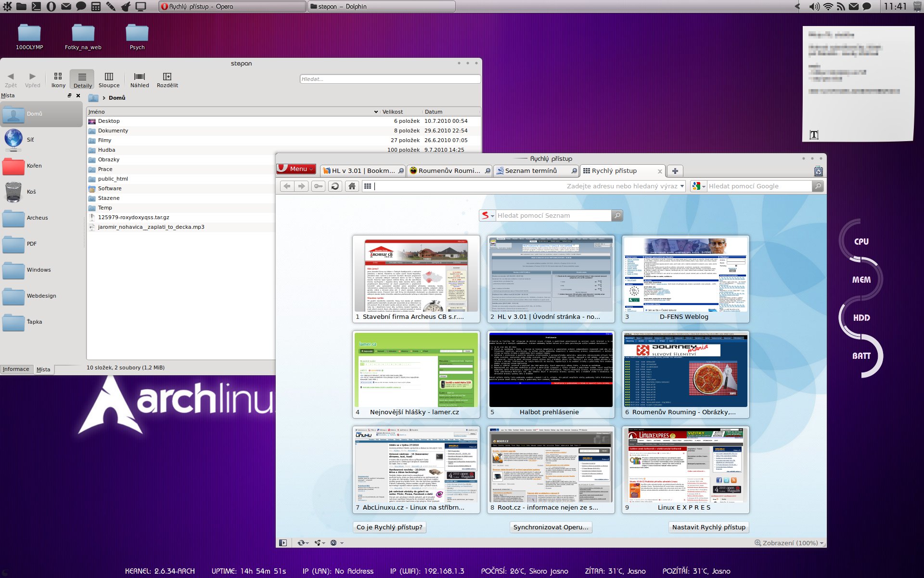The height and width of the screenshot is (578, 924).
Task: Open the Seznam search engine dropdown
Action: coord(488,216)
